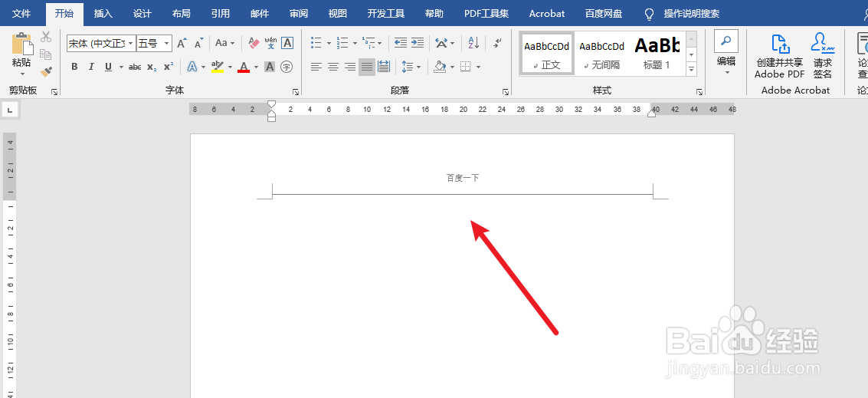Click the Cut scissors icon
Screen dimensions: 868x398
[x=46, y=37]
